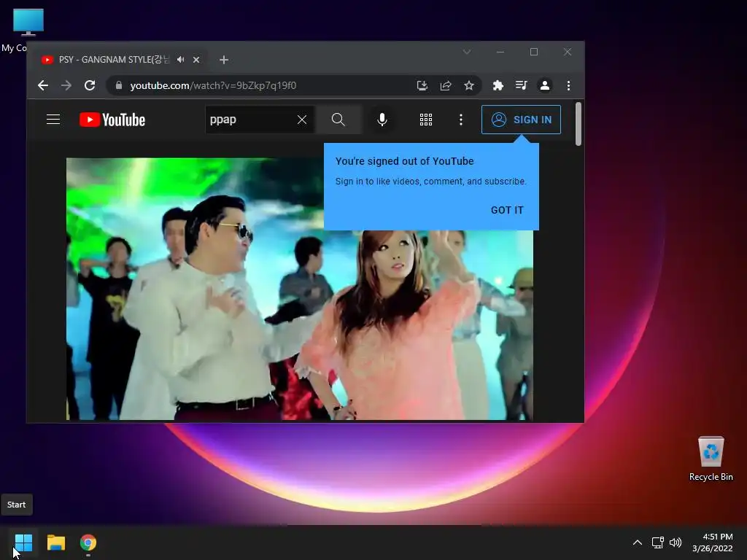This screenshot has height=560, width=747.
Task: Search with voice using the microphone
Action: pyautogui.click(x=382, y=120)
